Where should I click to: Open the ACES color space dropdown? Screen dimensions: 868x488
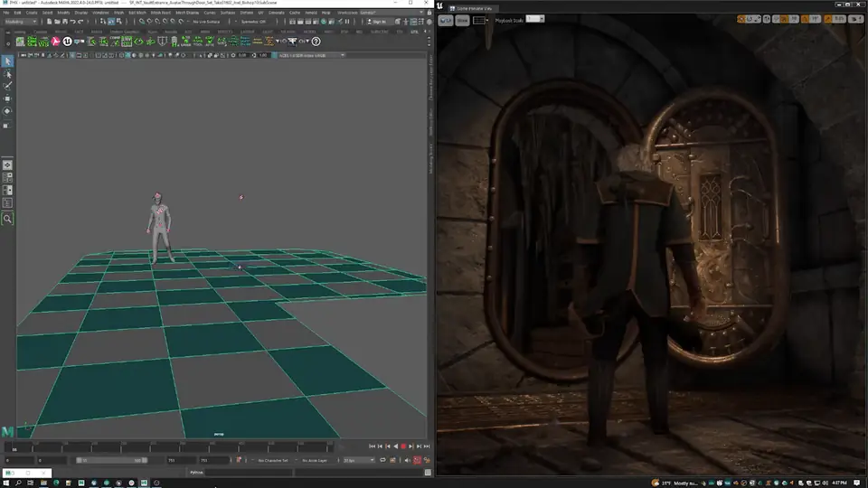(312, 55)
